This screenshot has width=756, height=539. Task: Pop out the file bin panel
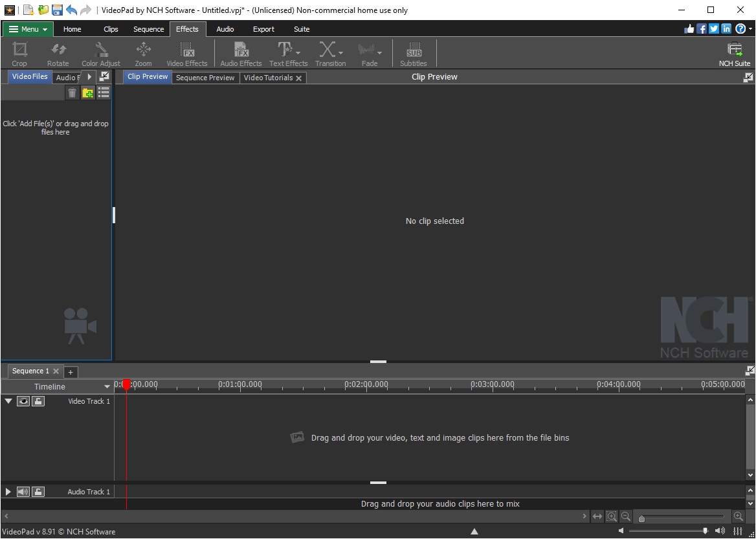[104, 76]
